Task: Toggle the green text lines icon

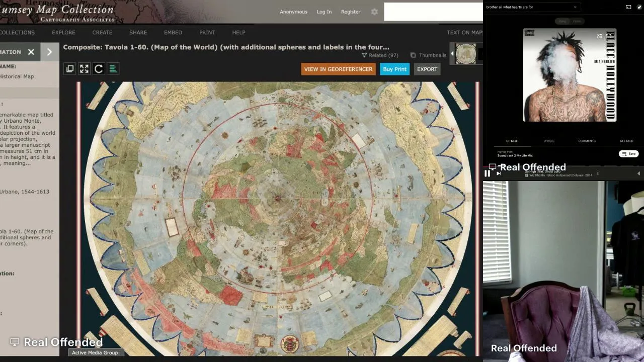Action: [113, 69]
